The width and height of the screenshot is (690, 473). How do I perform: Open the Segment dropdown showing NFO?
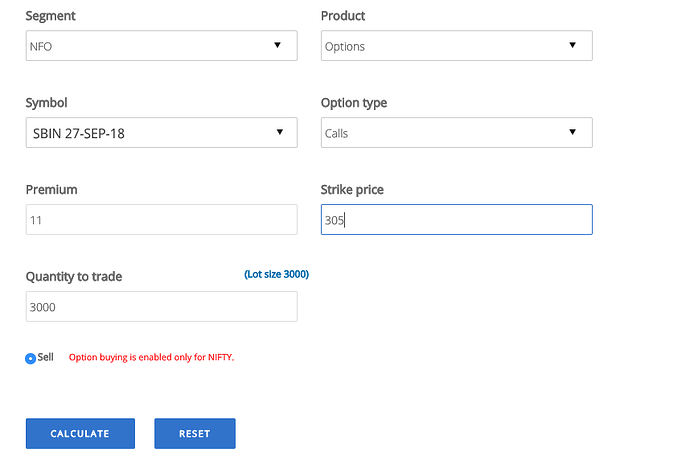161,46
